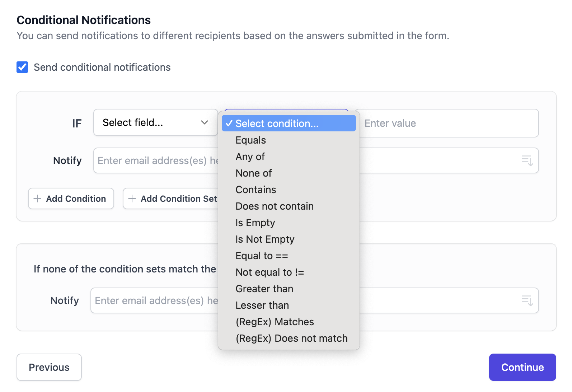Screen dimensions: 572x392
Task: Click the list icon in first Notify field
Action: click(x=527, y=160)
